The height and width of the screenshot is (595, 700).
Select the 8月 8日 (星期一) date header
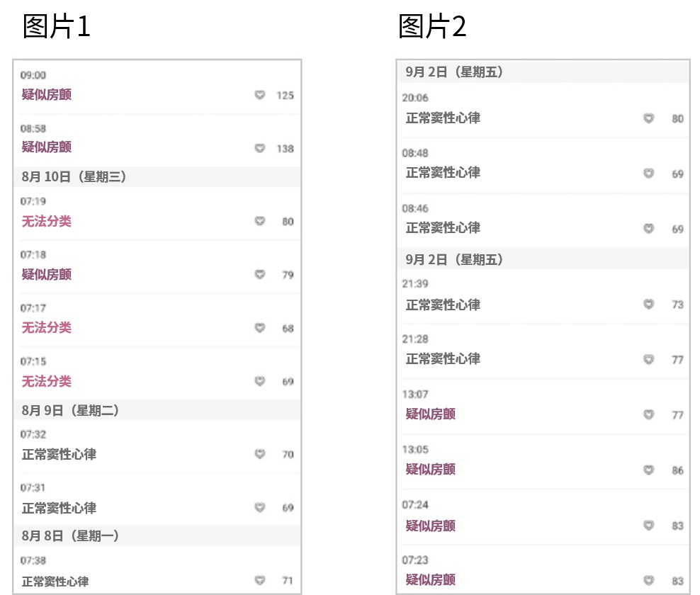[x=157, y=535]
